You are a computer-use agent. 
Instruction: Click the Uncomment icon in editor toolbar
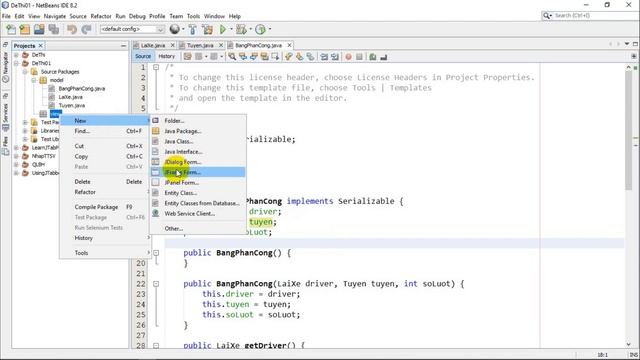[384, 57]
